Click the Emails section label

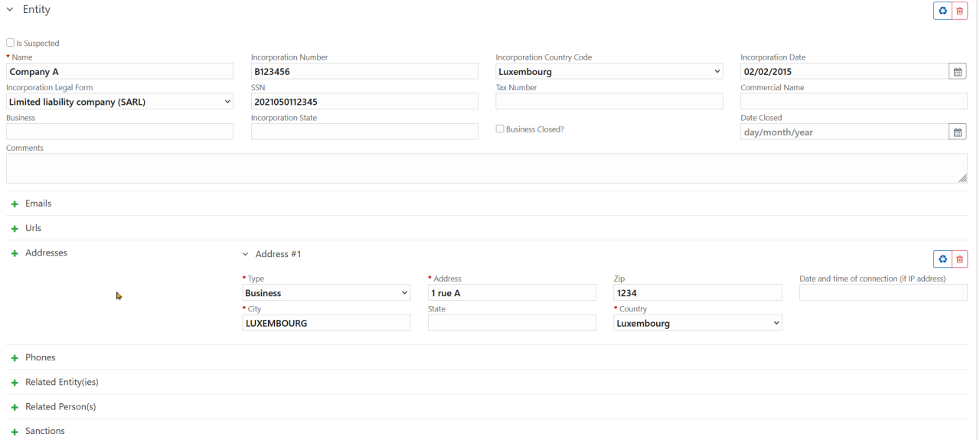point(38,204)
